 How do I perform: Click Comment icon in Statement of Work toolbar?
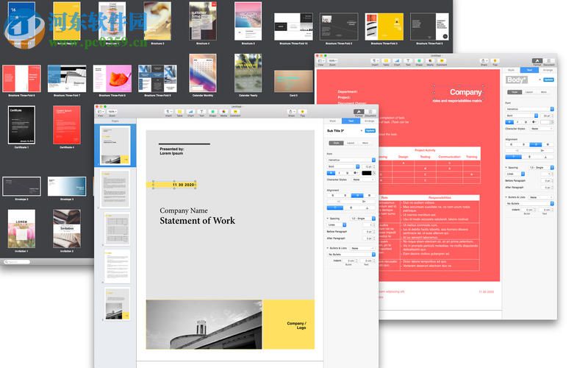coord(235,112)
